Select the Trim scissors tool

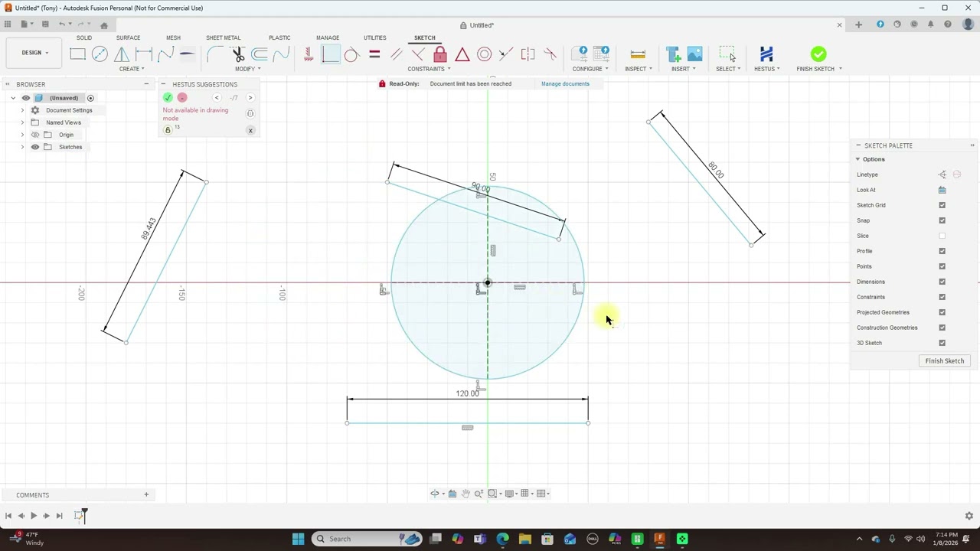point(237,54)
